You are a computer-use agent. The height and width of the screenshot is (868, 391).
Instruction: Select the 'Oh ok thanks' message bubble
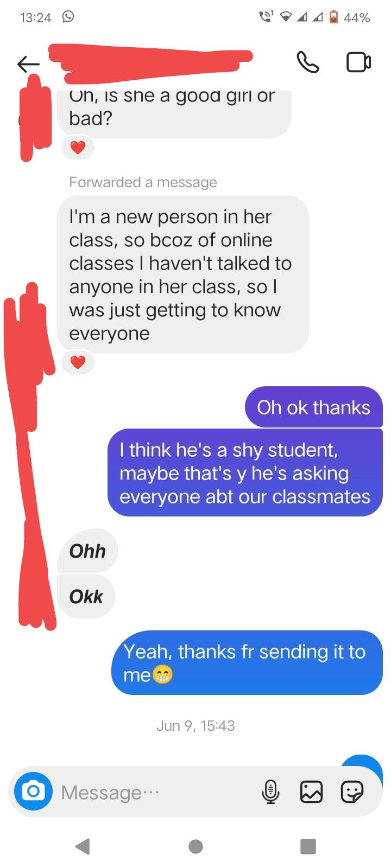click(314, 407)
